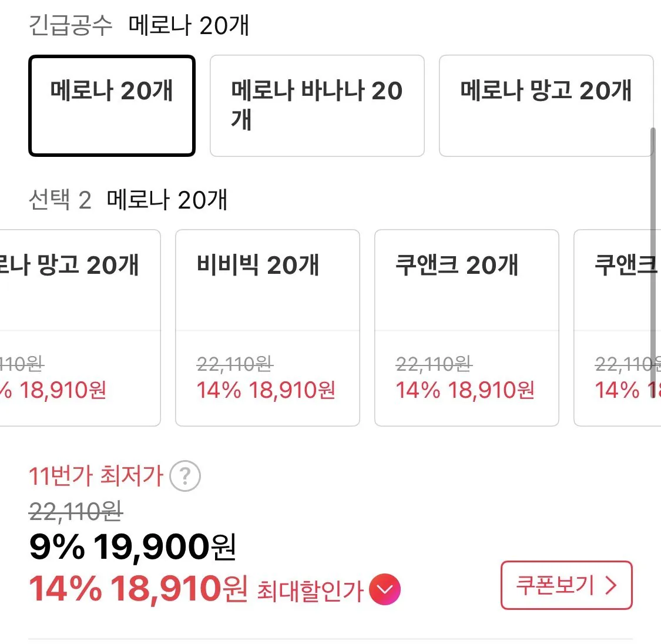Click the strikethrough 22,110원 price under 최저가
The width and height of the screenshot is (661, 644).
(x=75, y=512)
